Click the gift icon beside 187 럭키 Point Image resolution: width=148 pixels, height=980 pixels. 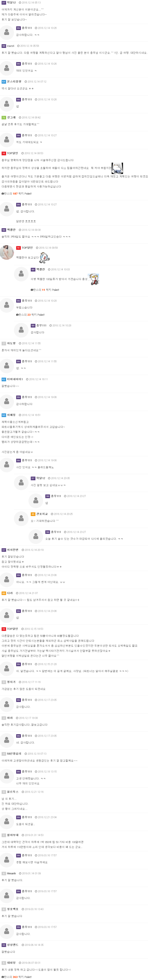click(3, 194)
